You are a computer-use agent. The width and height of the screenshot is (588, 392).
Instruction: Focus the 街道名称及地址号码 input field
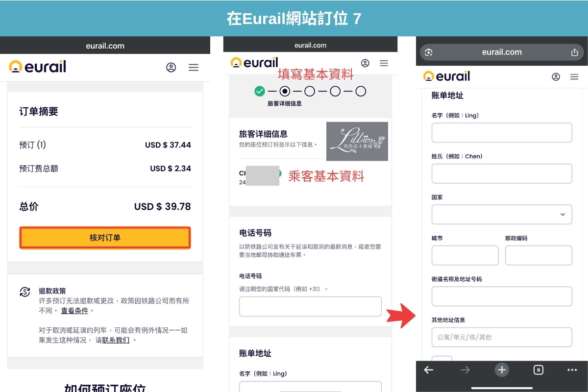(x=502, y=296)
